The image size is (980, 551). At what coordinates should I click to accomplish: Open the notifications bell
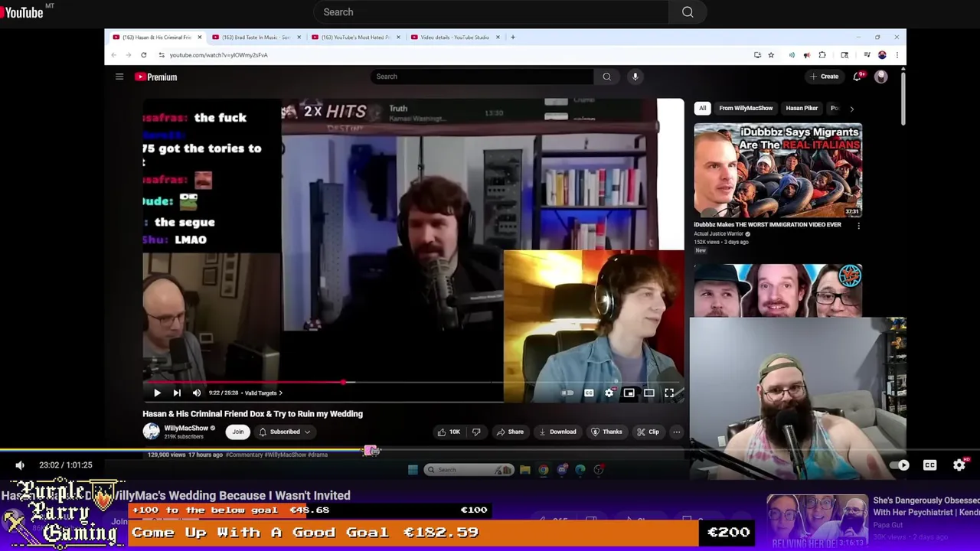coord(857,77)
